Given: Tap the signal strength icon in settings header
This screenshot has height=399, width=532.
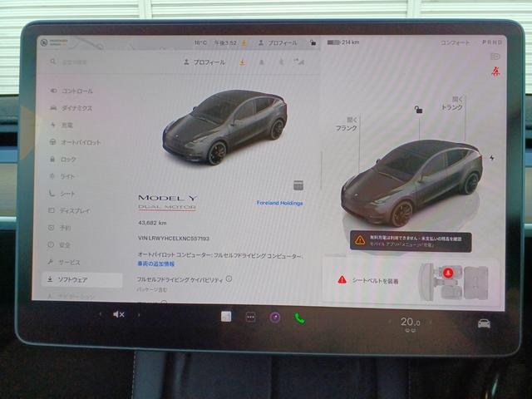Looking at the screenshot, I should tap(299, 62).
